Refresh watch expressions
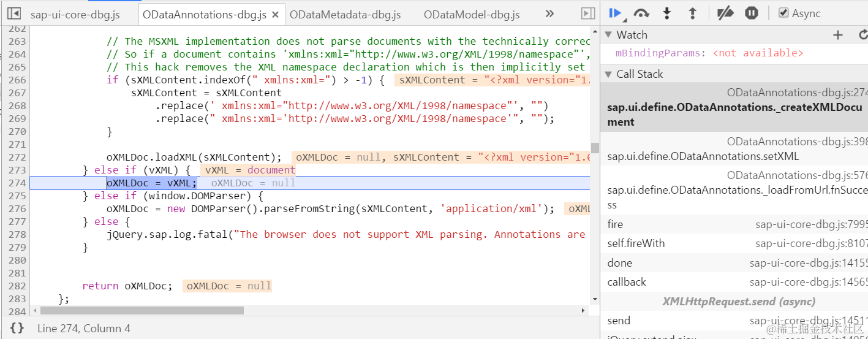This screenshot has height=339, width=868. click(863, 35)
